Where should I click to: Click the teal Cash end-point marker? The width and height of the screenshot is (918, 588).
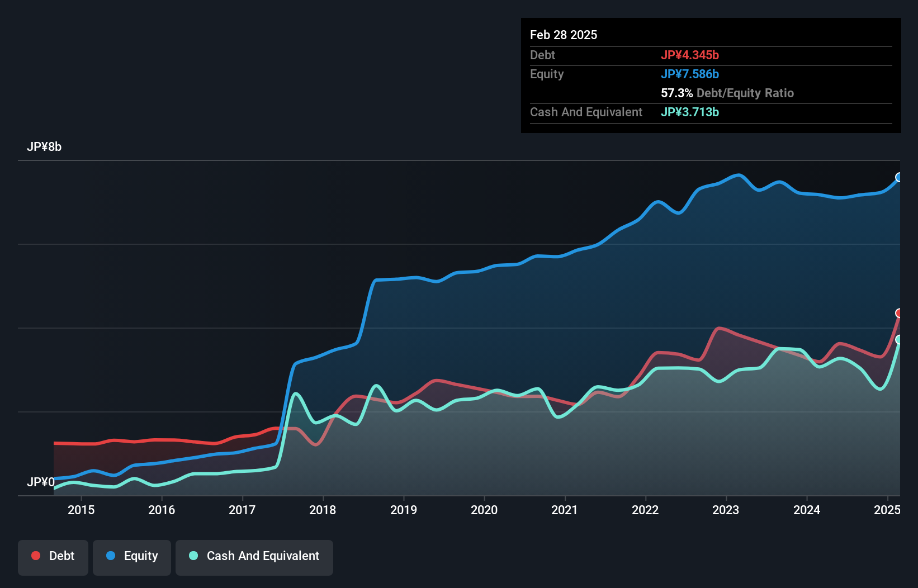point(899,339)
